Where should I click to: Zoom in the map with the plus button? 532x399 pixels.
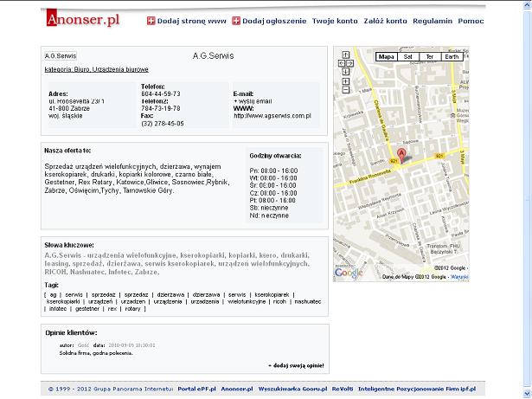pos(346,81)
